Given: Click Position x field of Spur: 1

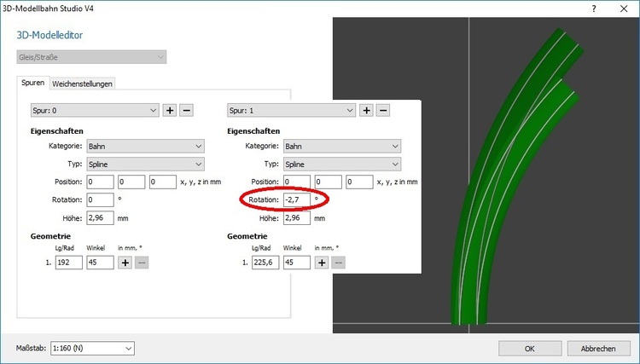Looking at the screenshot, I should coord(297,182).
